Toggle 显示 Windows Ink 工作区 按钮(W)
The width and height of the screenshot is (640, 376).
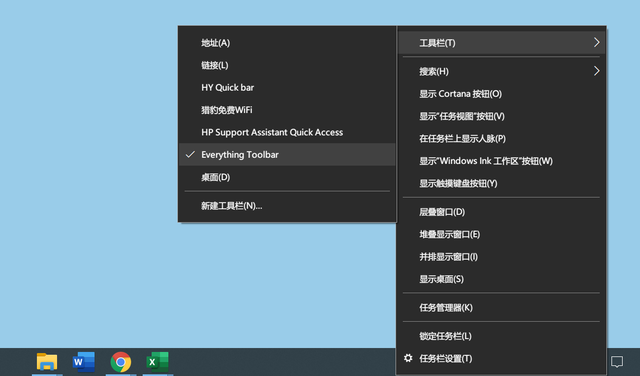[502, 161]
